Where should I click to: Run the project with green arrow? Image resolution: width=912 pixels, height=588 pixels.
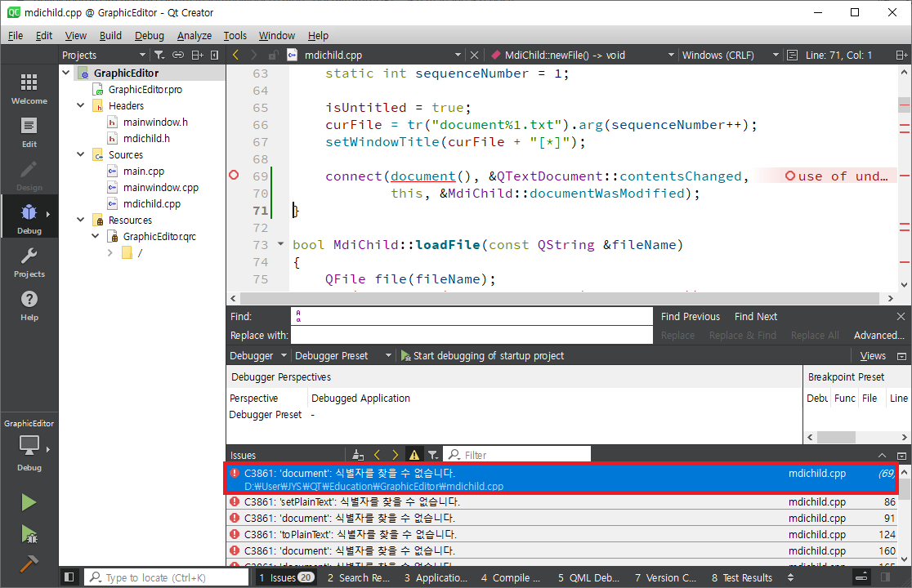29,502
